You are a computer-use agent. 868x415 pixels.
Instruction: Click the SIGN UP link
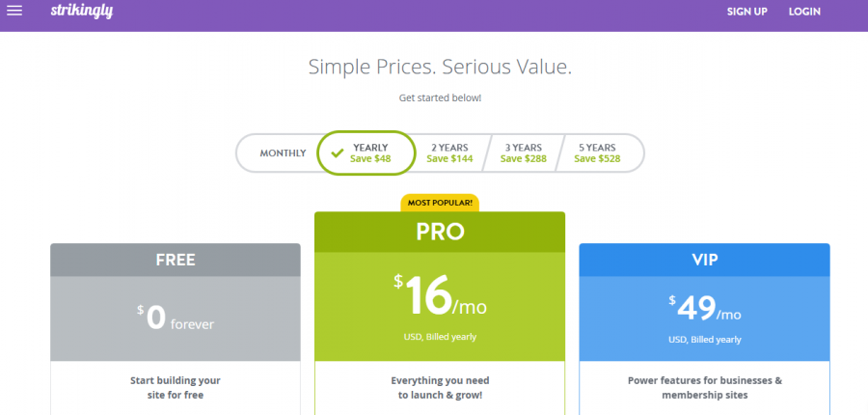[x=746, y=12]
